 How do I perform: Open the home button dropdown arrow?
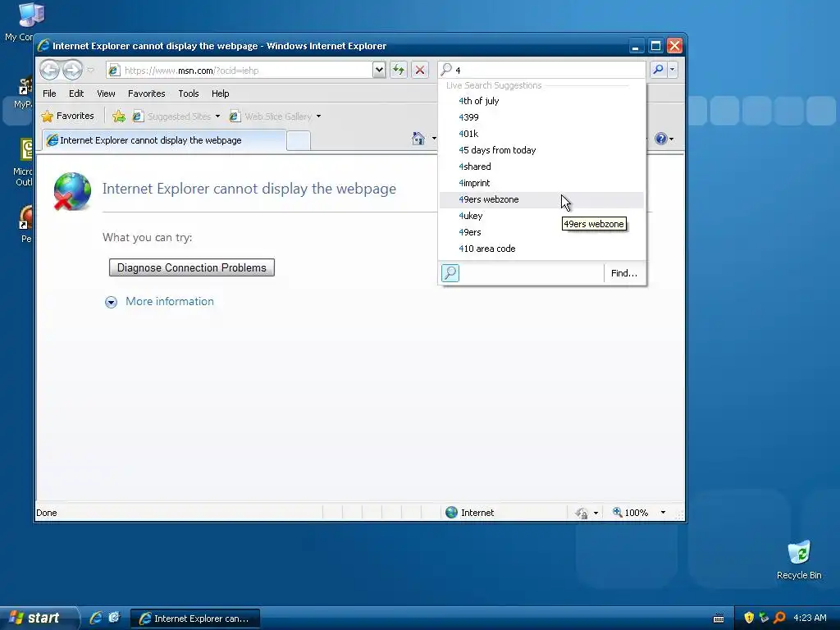tap(433, 139)
